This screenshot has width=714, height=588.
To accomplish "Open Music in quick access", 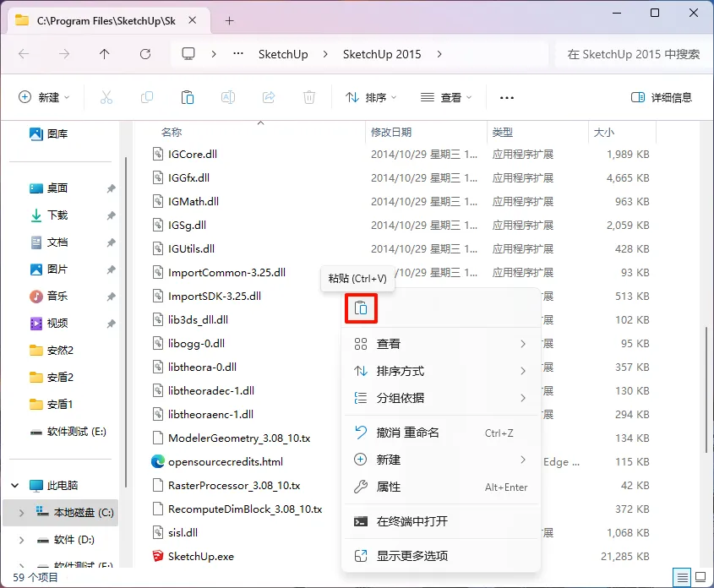I will pyautogui.click(x=48, y=297).
